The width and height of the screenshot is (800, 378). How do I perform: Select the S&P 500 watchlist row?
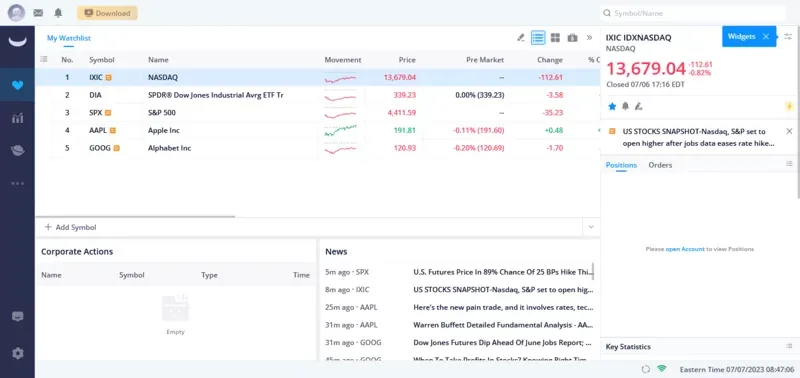click(x=317, y=113)
